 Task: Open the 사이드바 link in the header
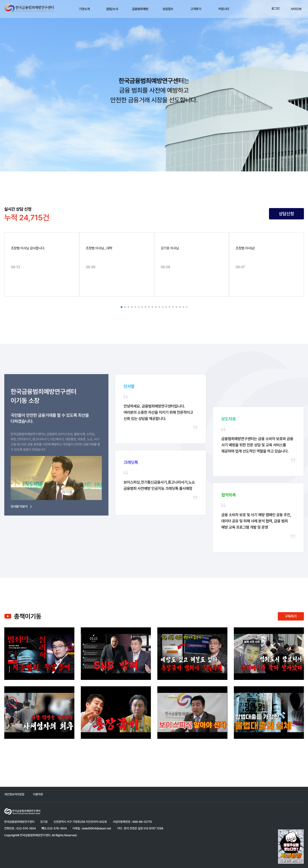tap(296, 9)
